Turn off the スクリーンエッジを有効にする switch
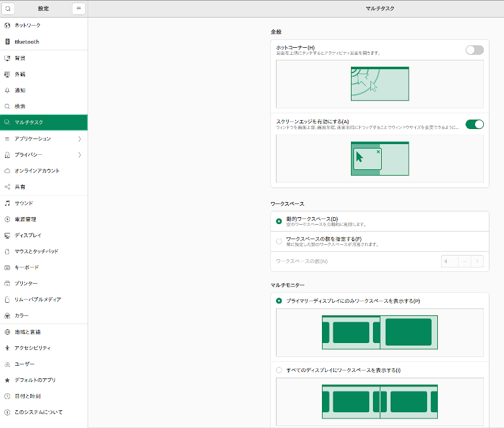This screenshot has height=428, width=504. (474, 124)
